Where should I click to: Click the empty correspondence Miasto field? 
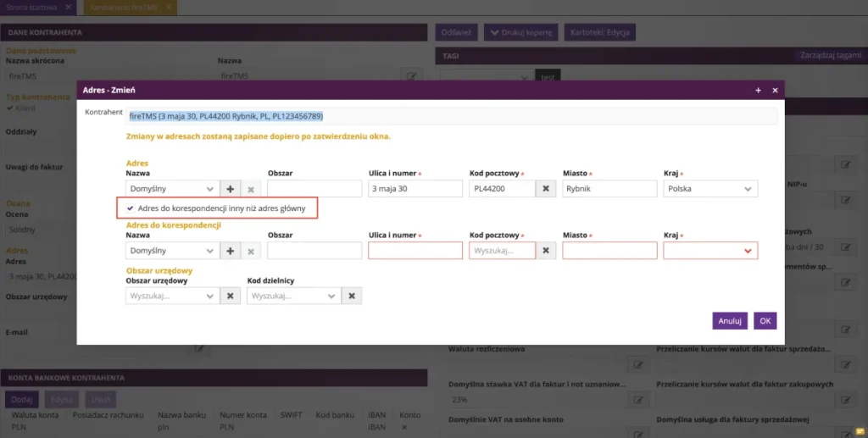click(x=609, y=251)
